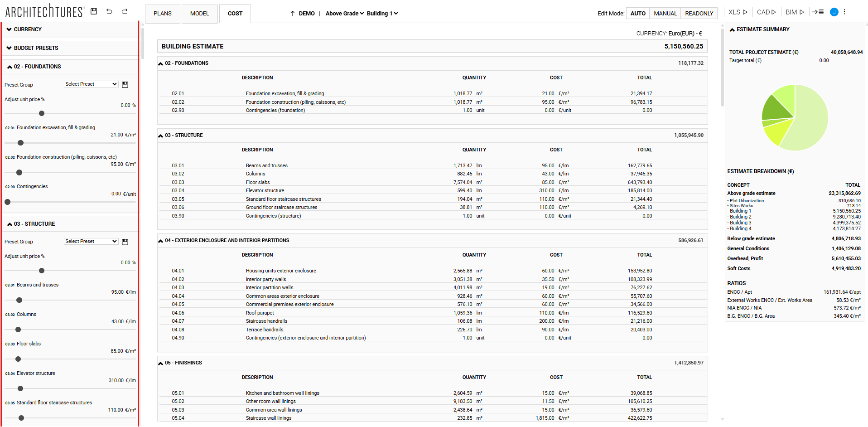Open the three-dot overflow menu
Screen dimensions: 868x427
coord(844,11)
